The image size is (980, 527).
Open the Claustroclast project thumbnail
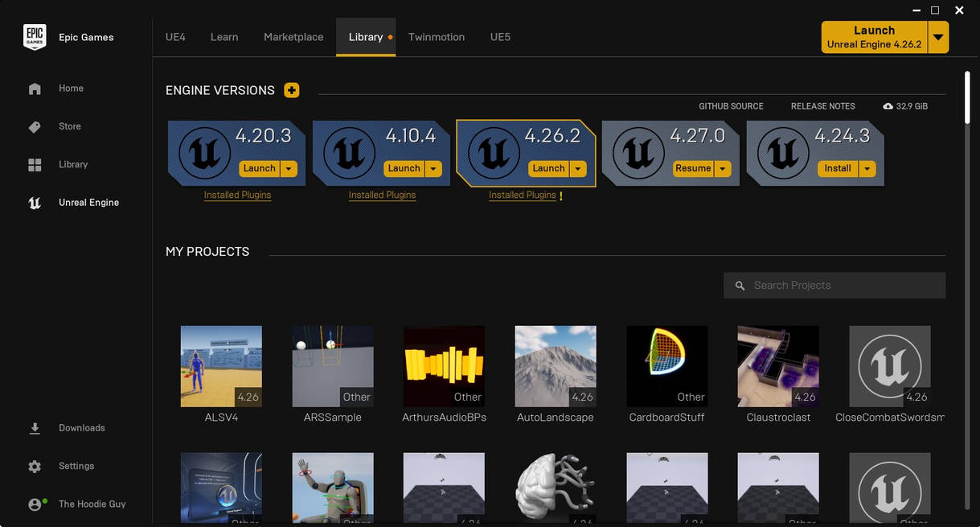coord(778,366)
